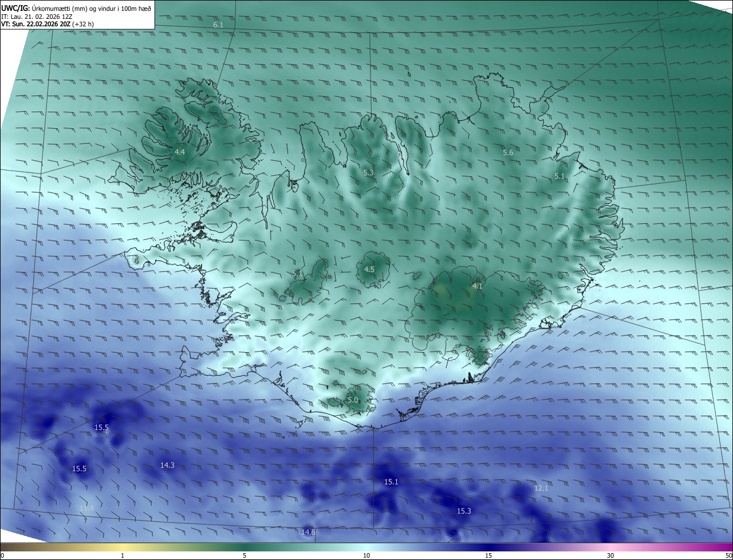This screenshot has height=560, width=733.
Task: Select the initial time line 'IT: Lau. 21. 02. 2026 12Z'
Action: click(36, 17)
